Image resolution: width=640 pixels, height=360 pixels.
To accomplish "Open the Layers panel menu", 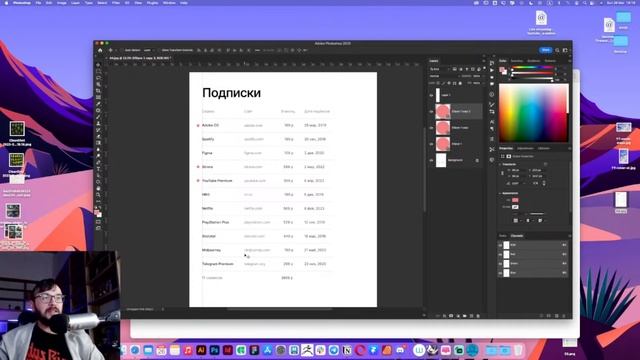I will click(x=484, y=61).
